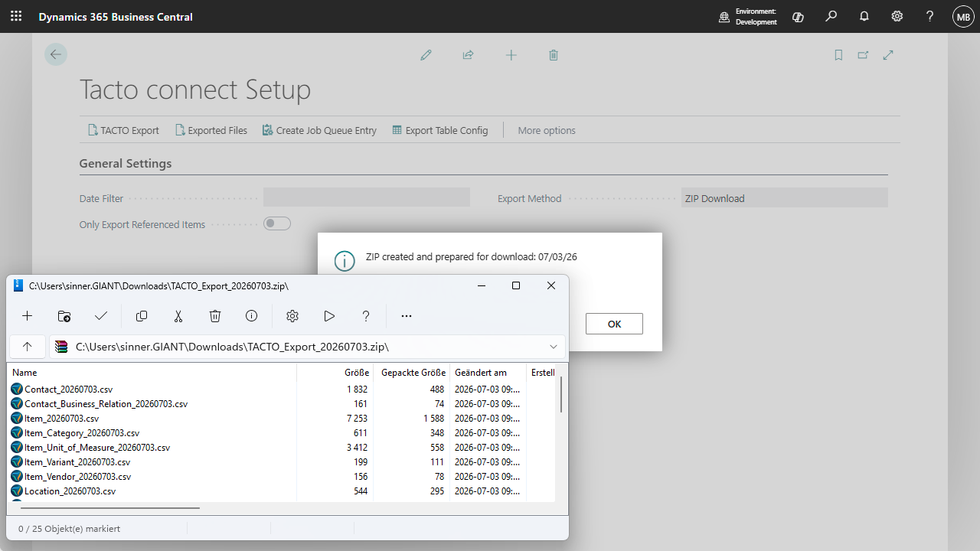Click the scissors move icon in archive toolbar
980x551 pixels.
coord(178,316)
